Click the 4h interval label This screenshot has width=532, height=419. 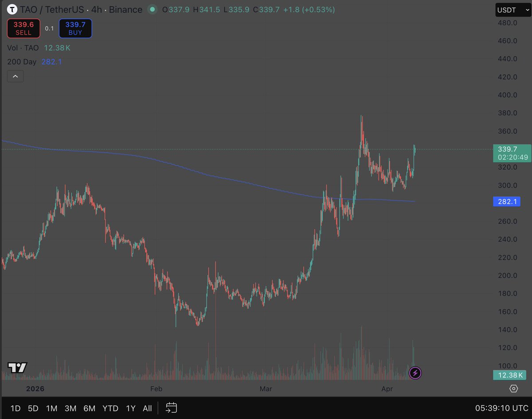tap(96, 9)
